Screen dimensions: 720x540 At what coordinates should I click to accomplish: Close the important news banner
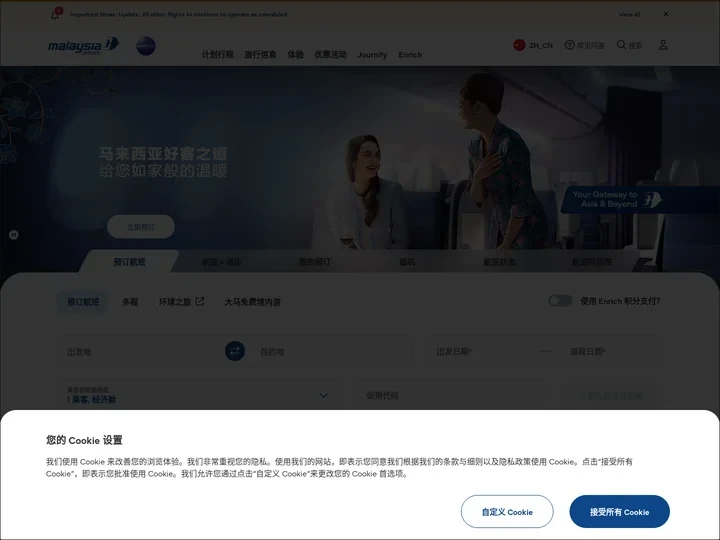pyautogui.click(x=666, y=14)
